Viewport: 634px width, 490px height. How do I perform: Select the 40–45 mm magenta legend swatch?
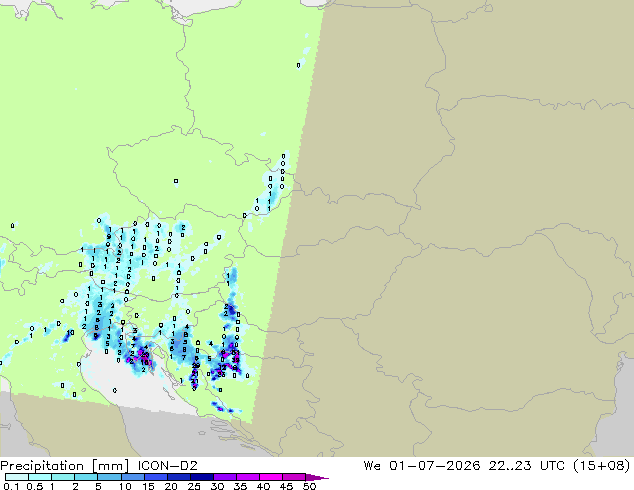tap(271, 477)
